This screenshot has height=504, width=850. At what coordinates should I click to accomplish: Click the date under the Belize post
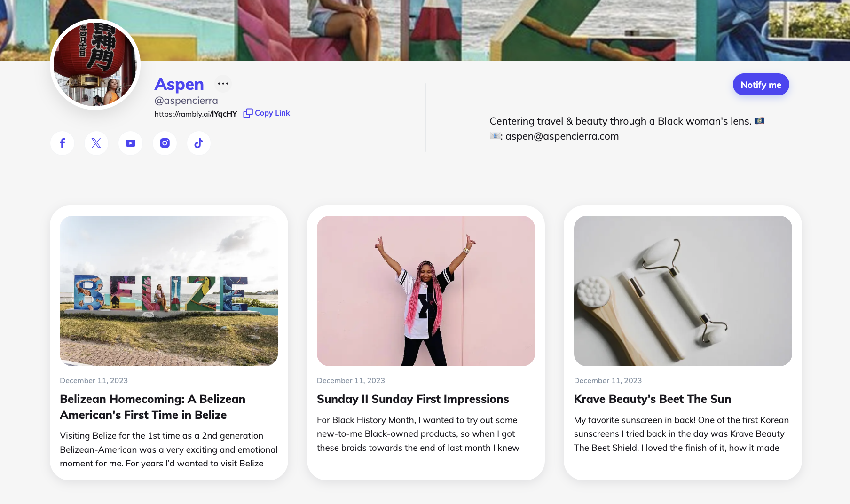tap(94, 381)
